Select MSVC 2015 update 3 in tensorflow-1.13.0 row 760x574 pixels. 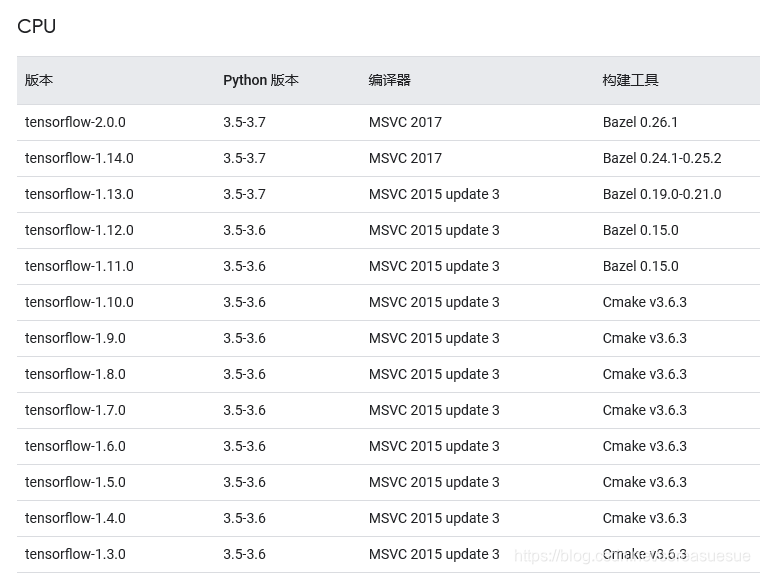(x=434, y=194)
